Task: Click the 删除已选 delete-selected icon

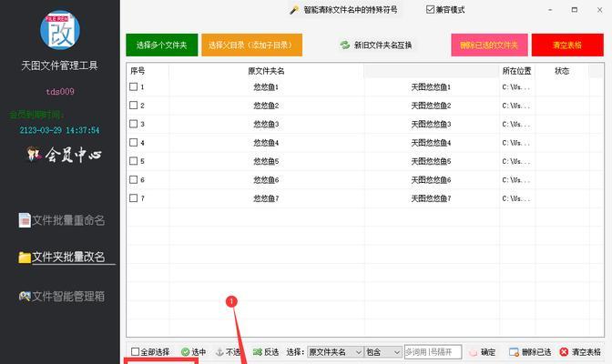Action: 514,352
